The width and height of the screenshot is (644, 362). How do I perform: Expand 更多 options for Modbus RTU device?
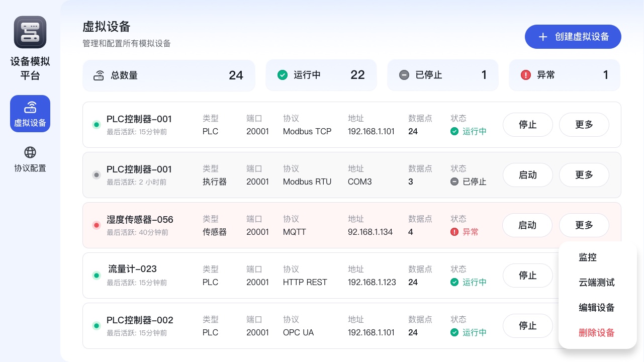584,175
